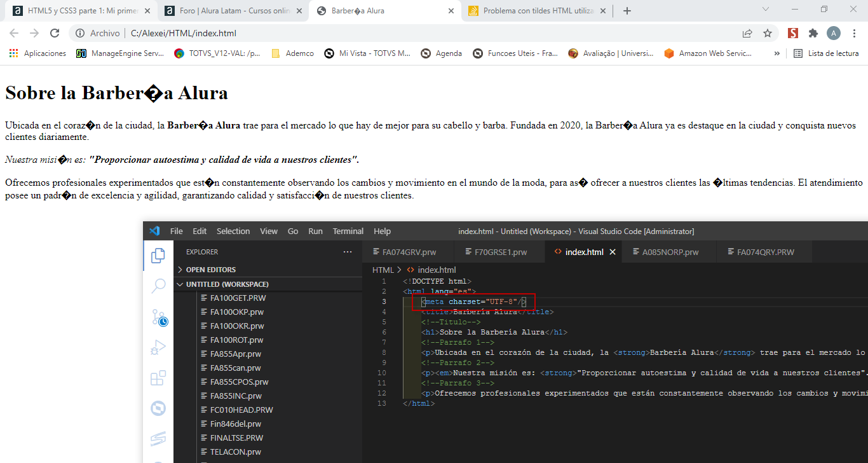Switch to Problema con tildes HTML tab
The height and width of the screenshot is (463, 868).
click(537, 11)
